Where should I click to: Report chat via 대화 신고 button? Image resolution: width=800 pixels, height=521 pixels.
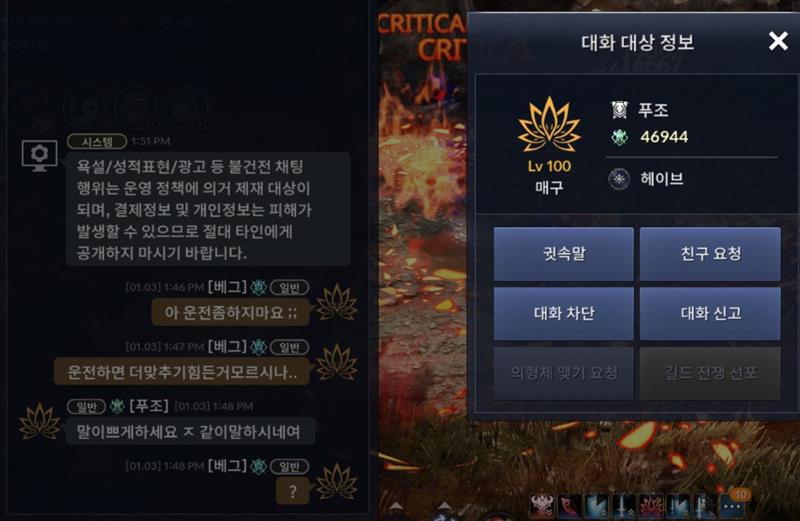tap(710, 313)
